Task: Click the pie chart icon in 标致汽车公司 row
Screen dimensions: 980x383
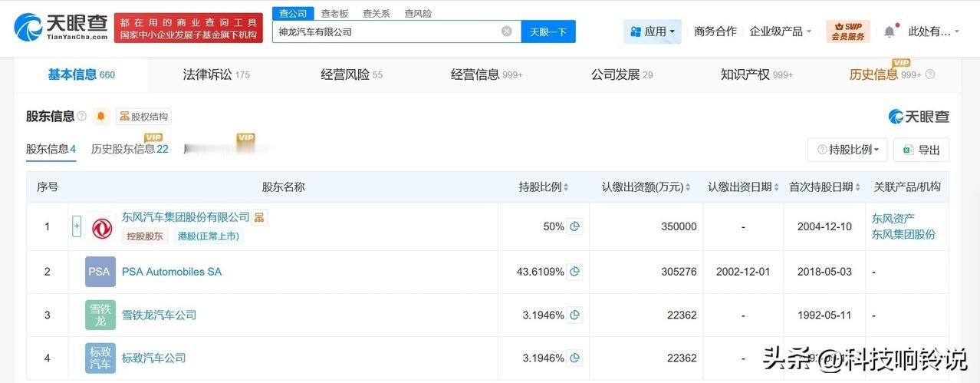Action: click(x=574, y=358)
